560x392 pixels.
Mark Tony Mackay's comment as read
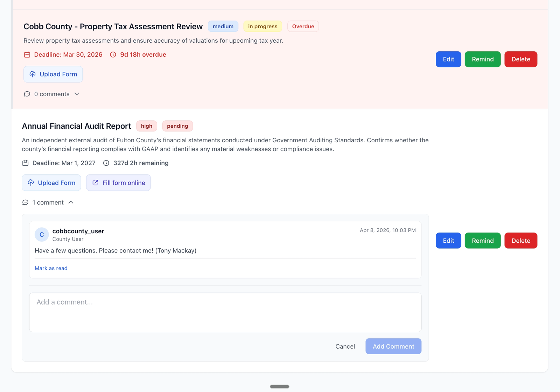[x=51, y=268]
